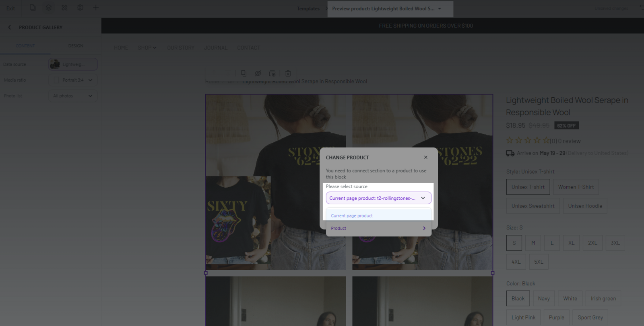644x326 pixels.
Task: Select Unisex T-shirt style
Action: 528,187
